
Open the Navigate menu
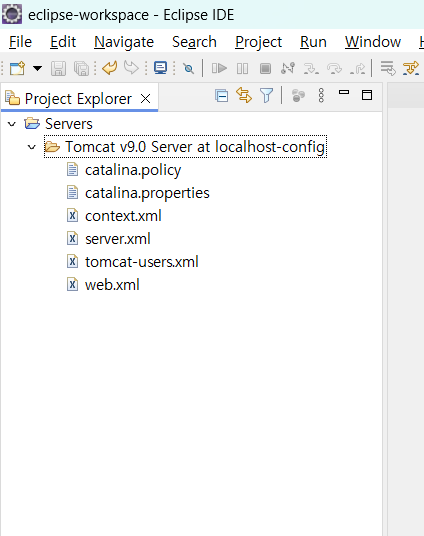coord(124,42)
